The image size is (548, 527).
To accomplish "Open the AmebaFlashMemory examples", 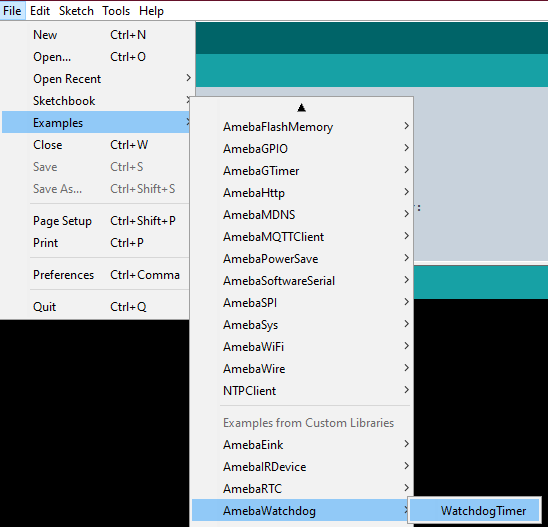I will 302,127.
